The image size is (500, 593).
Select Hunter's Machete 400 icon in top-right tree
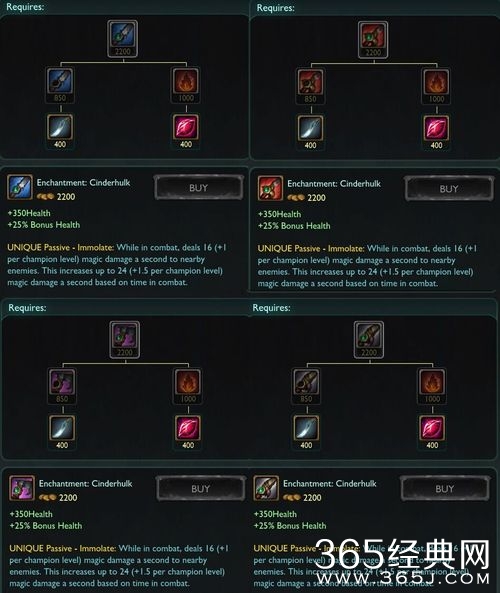click(310, 132)
